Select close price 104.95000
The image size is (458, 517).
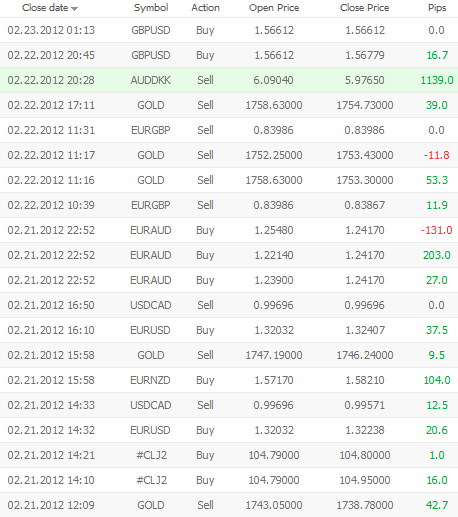point(365,480)
